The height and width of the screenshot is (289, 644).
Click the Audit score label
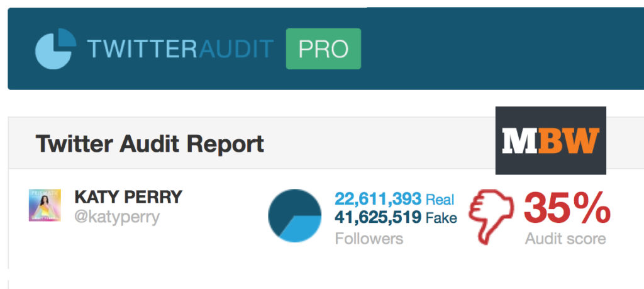[565, 239]
